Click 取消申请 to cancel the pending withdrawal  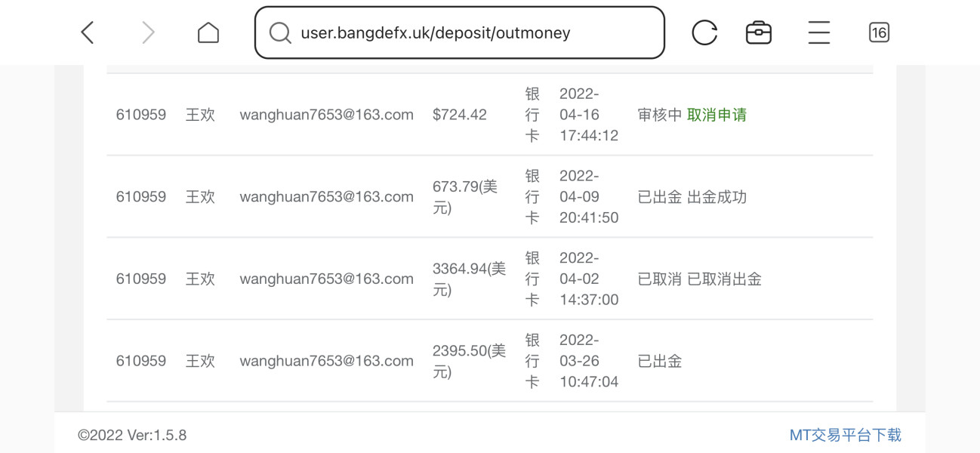click(717, 115)
